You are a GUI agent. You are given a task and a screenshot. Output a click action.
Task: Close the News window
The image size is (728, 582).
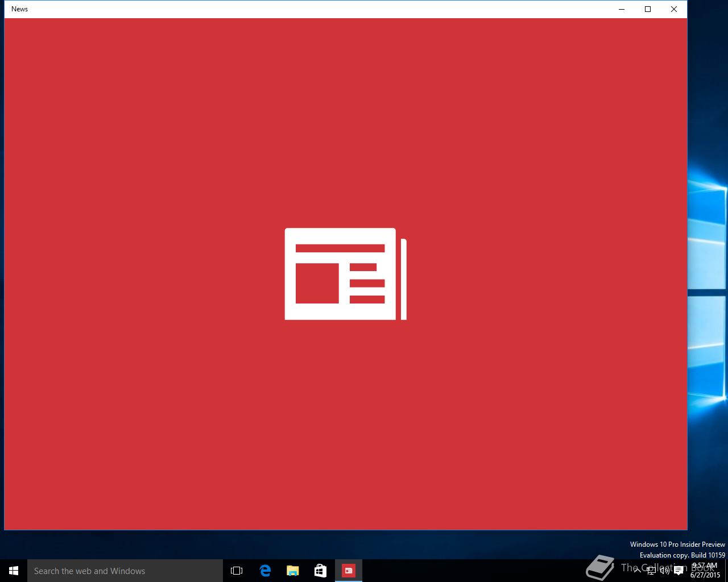pos(674,9)
